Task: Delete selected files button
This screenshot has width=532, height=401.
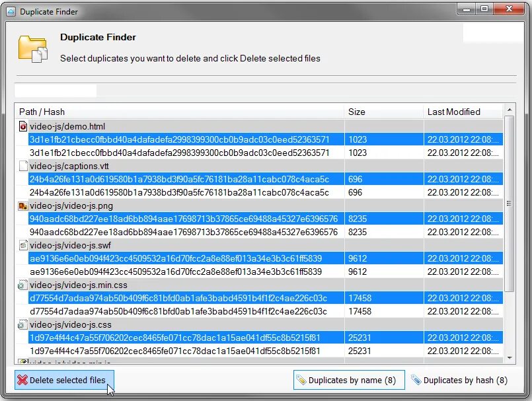Action: [x=64, y=380]
